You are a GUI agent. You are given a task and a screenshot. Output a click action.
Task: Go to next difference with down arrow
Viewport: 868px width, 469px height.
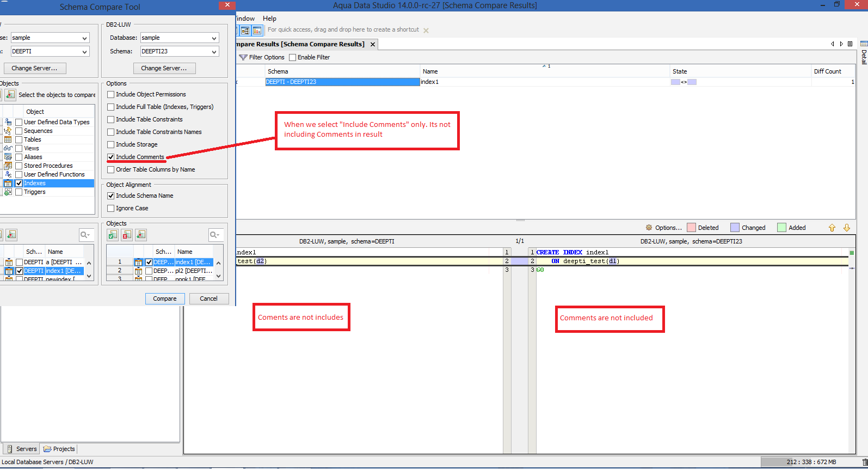click(x=847, y=228)
